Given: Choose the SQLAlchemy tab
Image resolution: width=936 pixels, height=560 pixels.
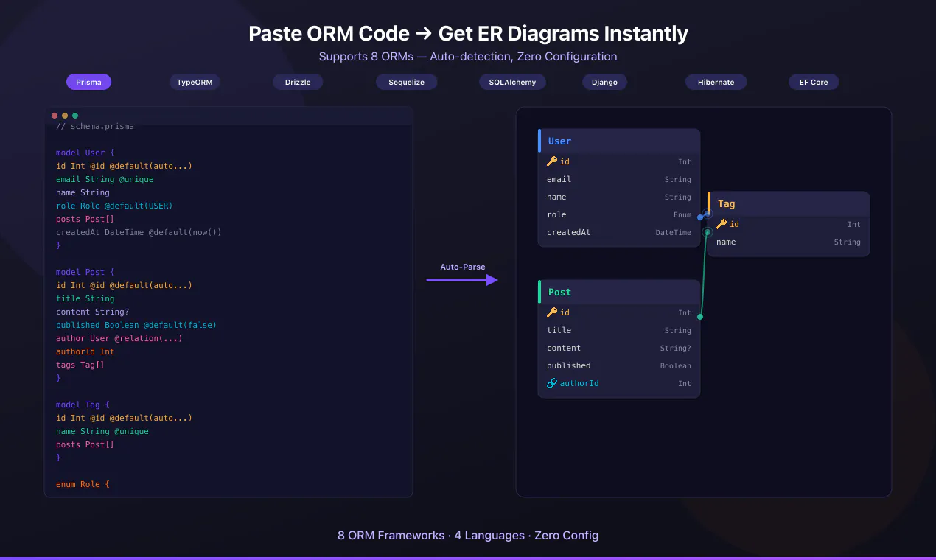Looking at the screenshot, I should 512,82.
